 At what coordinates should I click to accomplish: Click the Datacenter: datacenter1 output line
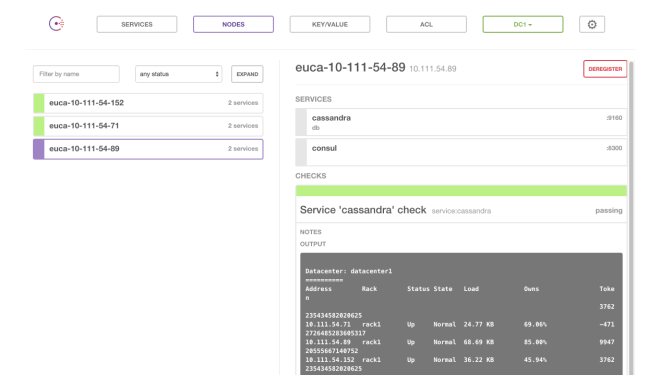pyautogui.click(x=349, y=271)
